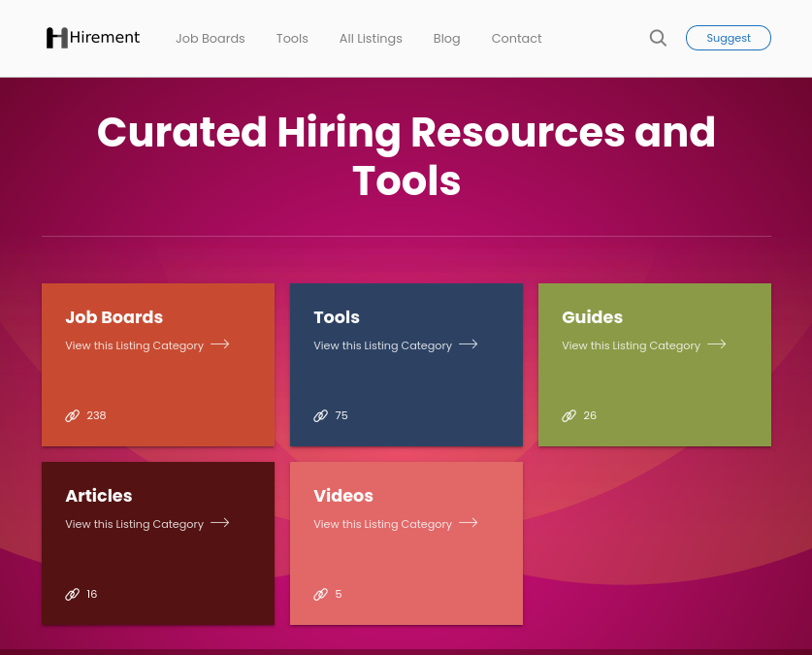The width and height of the screenshot is (812, 655).
Task: Click the arrow icon under Articles
Action: click(220, 523)
